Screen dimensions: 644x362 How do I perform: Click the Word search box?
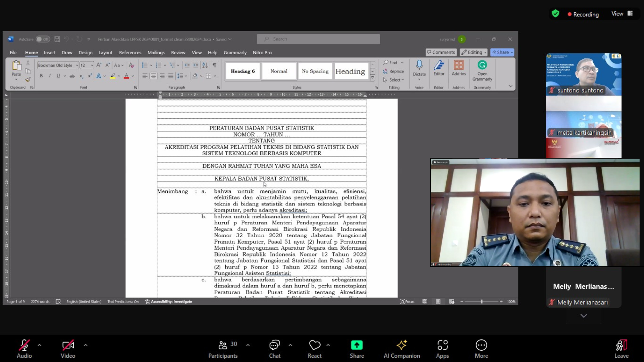click(318, 39)
